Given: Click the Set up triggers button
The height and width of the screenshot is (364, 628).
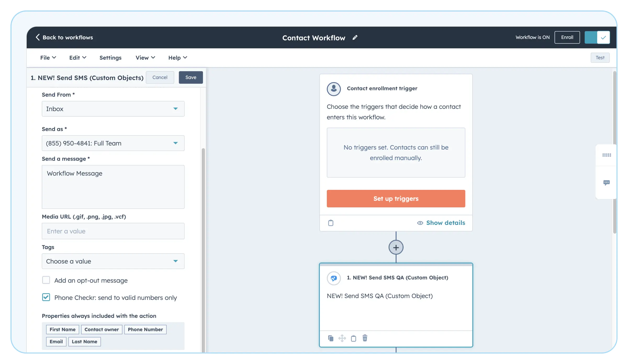Looking at the screenshot, I should point(396,199).
